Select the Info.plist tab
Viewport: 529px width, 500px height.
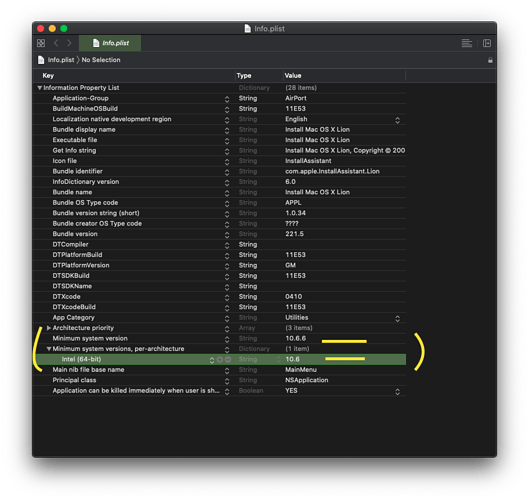[110, 43]
